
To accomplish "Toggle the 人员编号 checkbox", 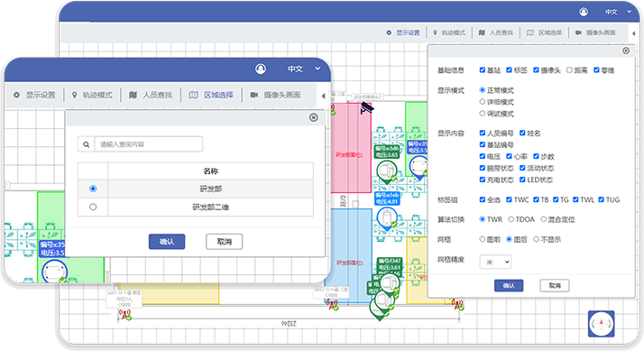I will [483, 133].
